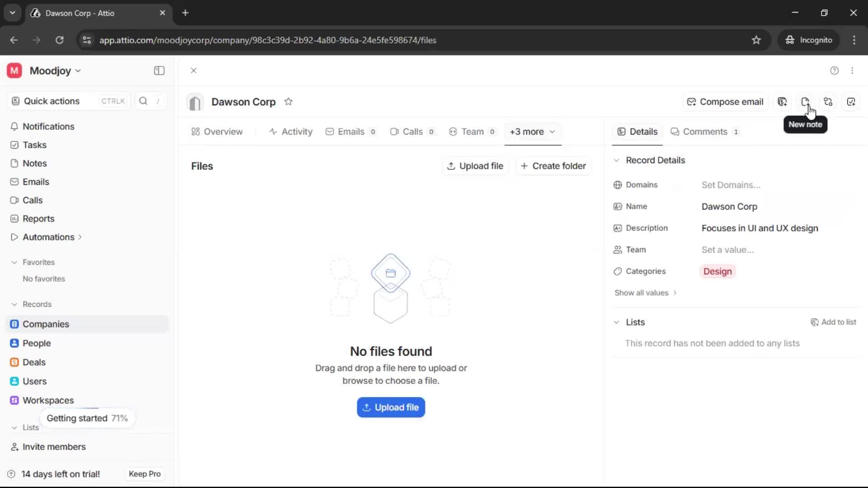
Task: Open Notifications from the sidebar
Action: pos(49,127)
